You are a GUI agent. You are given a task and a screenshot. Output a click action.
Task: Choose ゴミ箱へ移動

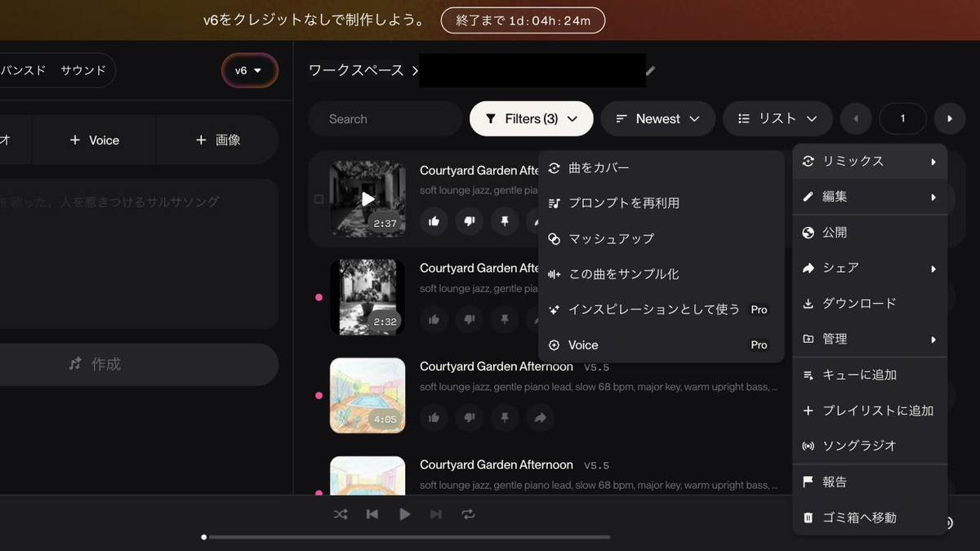click(870, 518)
